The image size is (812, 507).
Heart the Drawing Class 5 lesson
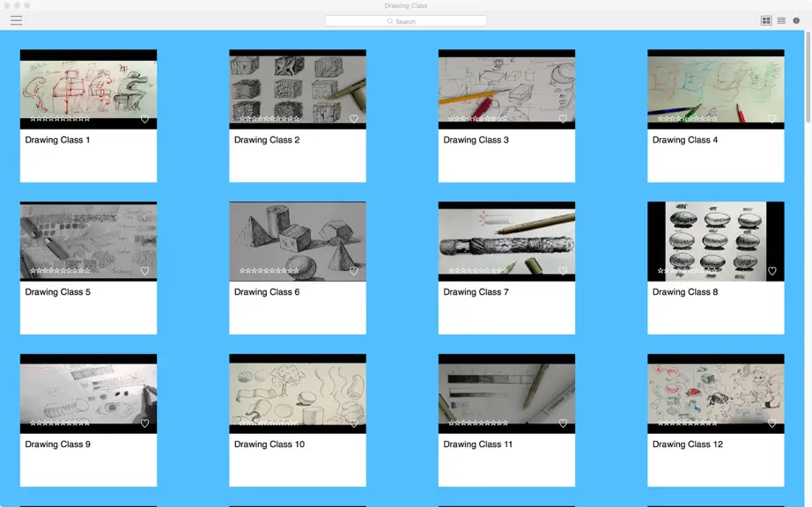coord(144,271)
